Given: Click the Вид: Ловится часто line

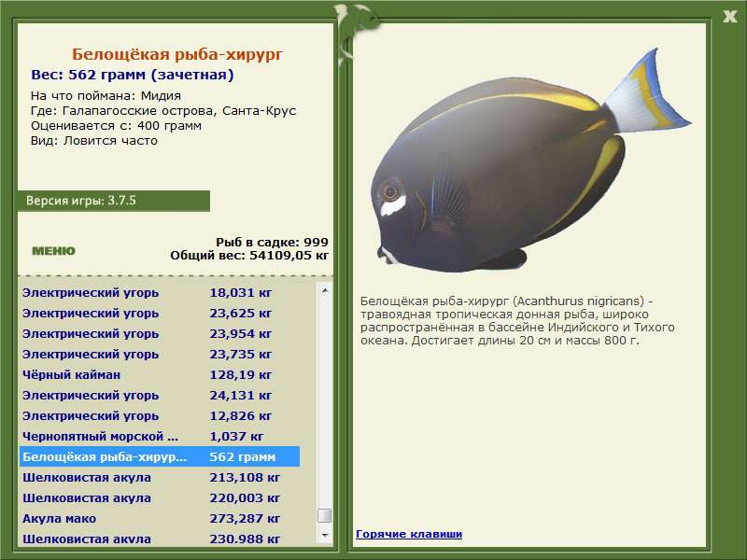Looking at the screenshot, I should (94, 141).
